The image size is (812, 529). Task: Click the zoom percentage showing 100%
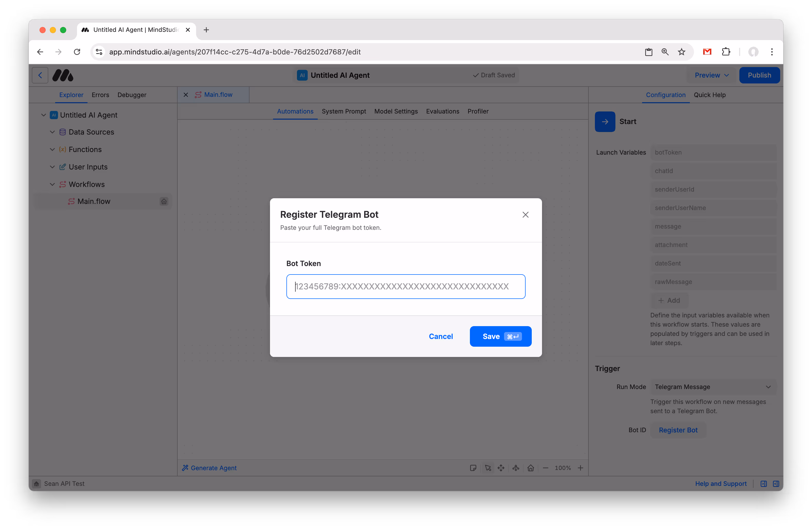(562, 468)
